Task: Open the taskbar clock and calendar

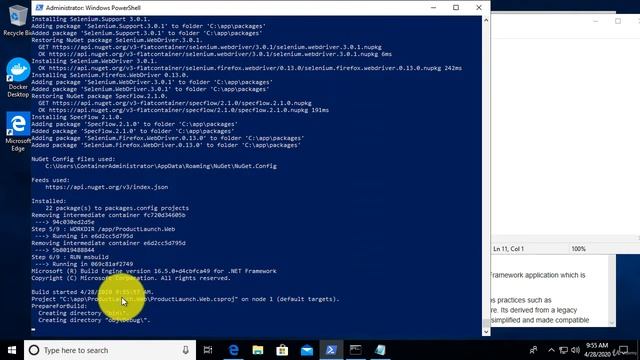Action: click(x=597, y=350)
